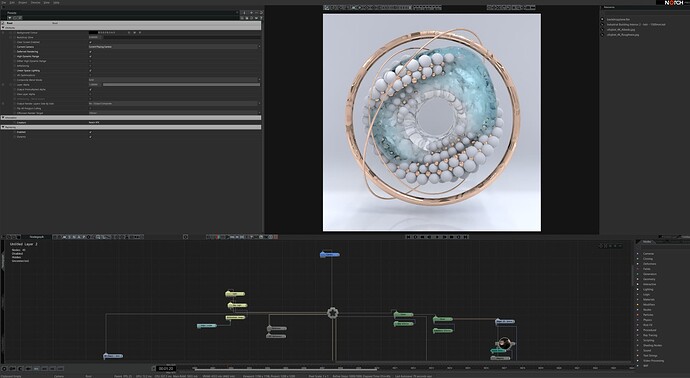
Task: Click the round material preview node
Action: click(x=505, y=343)
